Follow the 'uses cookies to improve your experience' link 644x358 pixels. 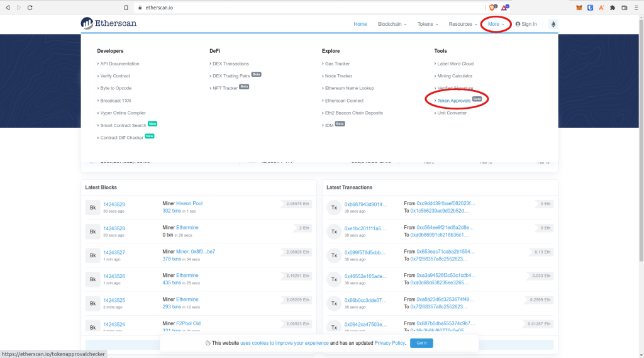(284, 343)
